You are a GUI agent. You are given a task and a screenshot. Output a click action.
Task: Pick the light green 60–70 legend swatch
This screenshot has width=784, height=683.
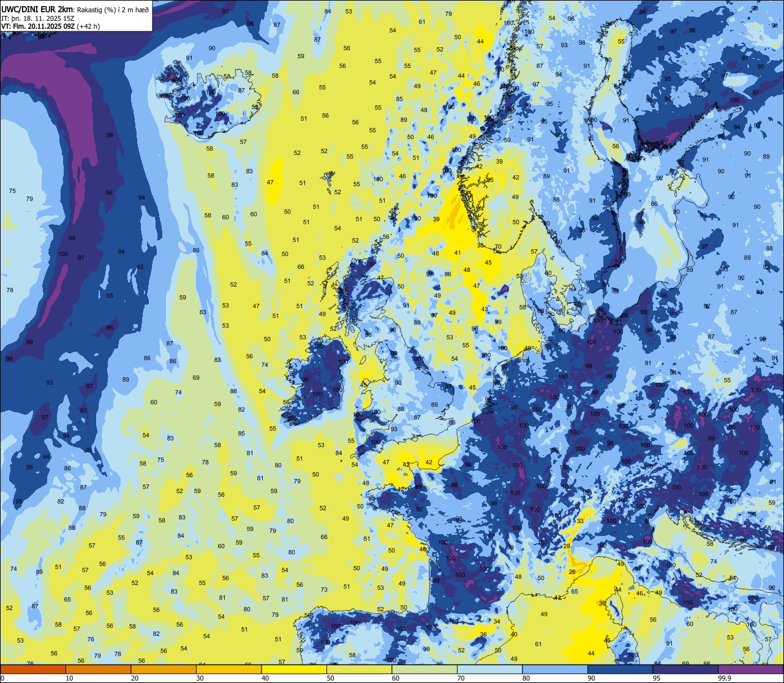(424, 669)
